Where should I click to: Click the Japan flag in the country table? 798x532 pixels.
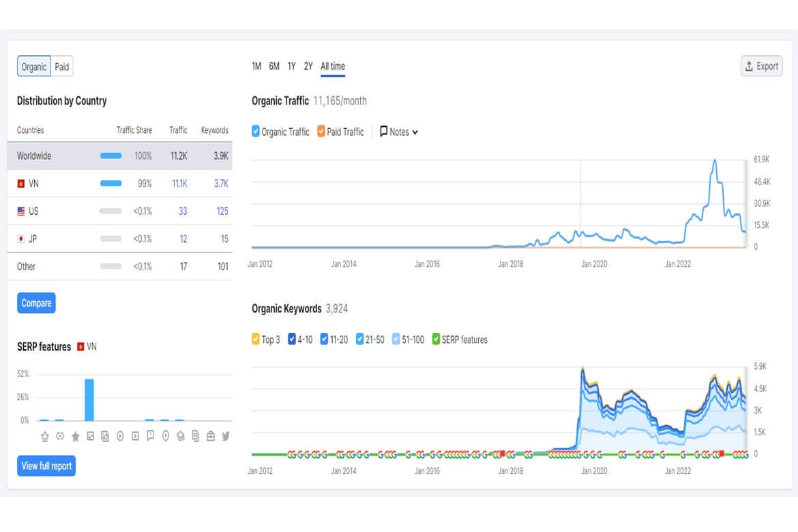click(21, 239)
